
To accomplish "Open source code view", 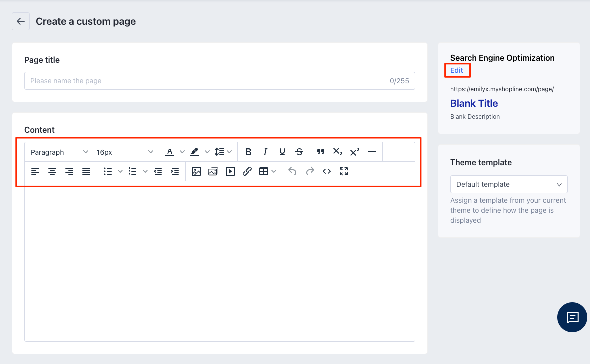I will tap(327, 171).
